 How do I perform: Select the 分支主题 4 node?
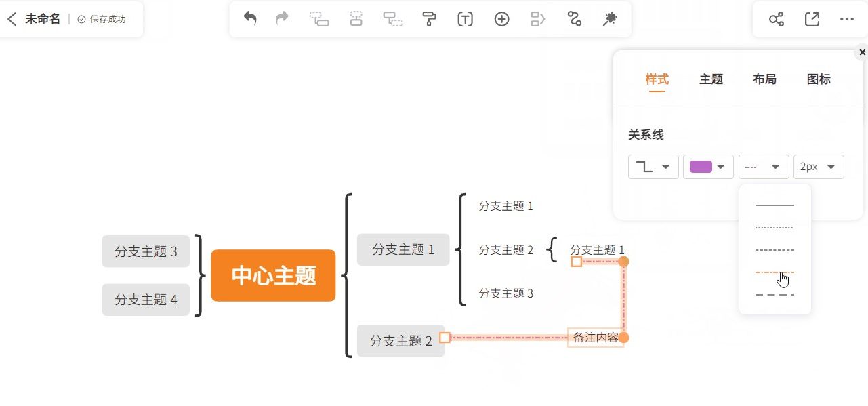(x=146, y=300)
